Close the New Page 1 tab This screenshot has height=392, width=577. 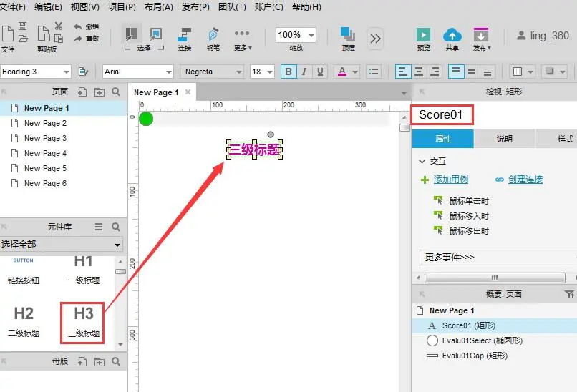[x=188, y=92]
